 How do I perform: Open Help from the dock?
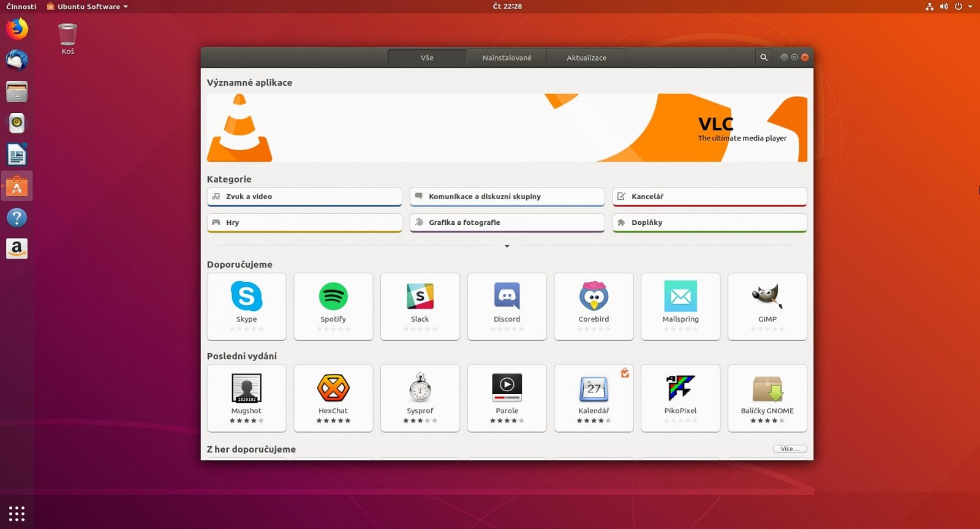17,218
